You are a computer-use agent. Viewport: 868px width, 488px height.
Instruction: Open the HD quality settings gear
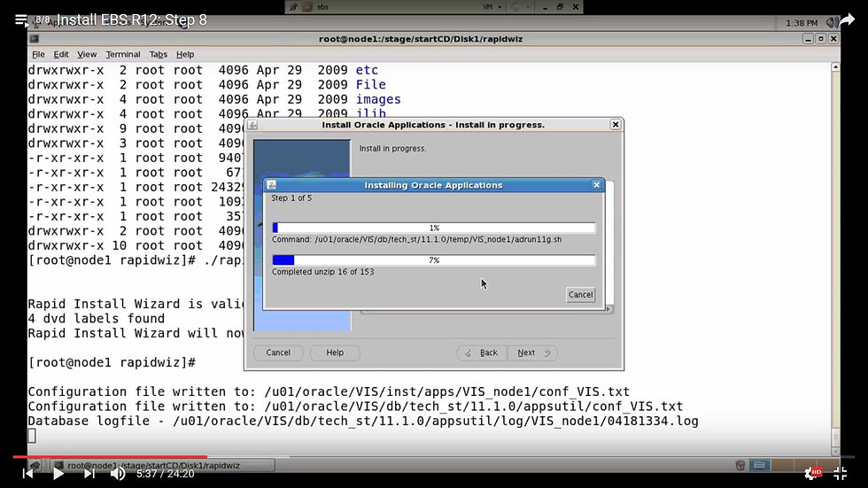coord(812,473)
